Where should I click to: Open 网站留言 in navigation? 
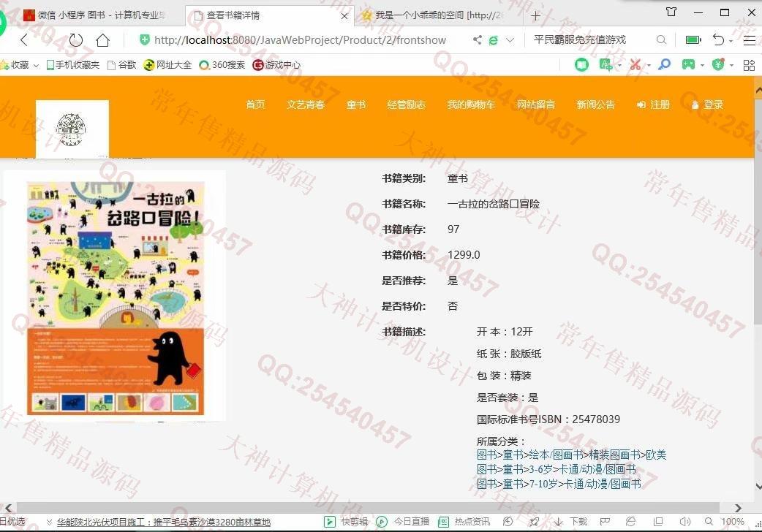click(535, 104)
